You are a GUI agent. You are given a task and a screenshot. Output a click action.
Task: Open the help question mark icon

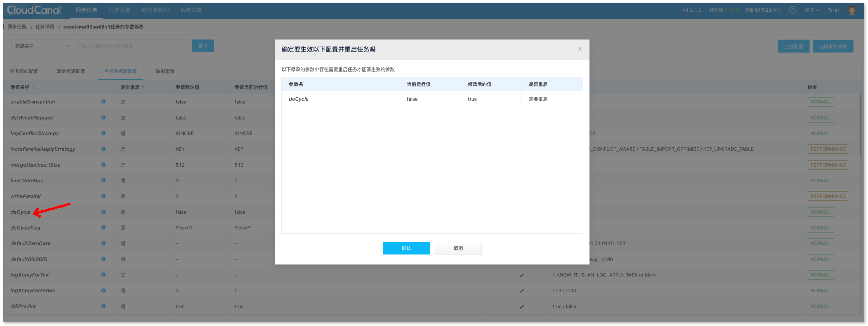point(793,10)
